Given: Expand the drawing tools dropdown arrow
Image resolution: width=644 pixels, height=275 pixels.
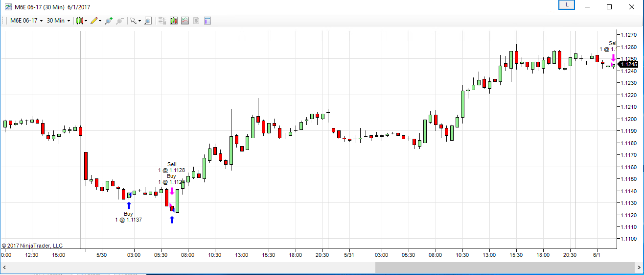Looking at the screenshot, I should click(100, 21).
